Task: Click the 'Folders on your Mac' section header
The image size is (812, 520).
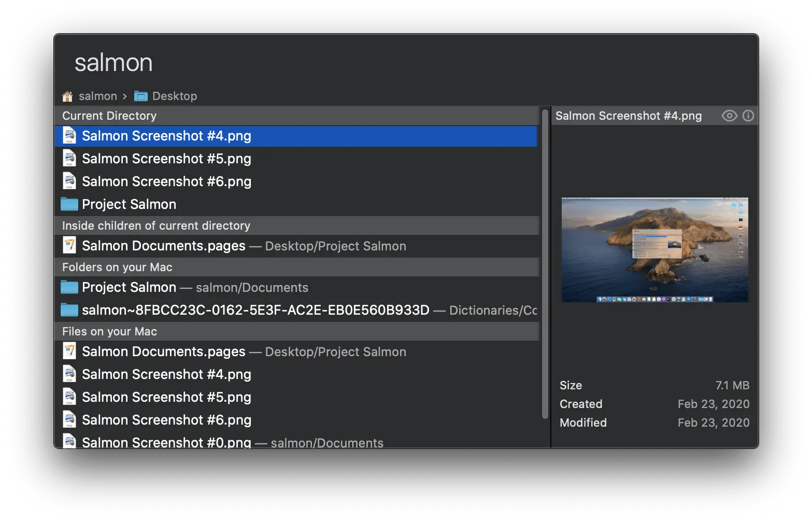Action: (x=117, y=267)
